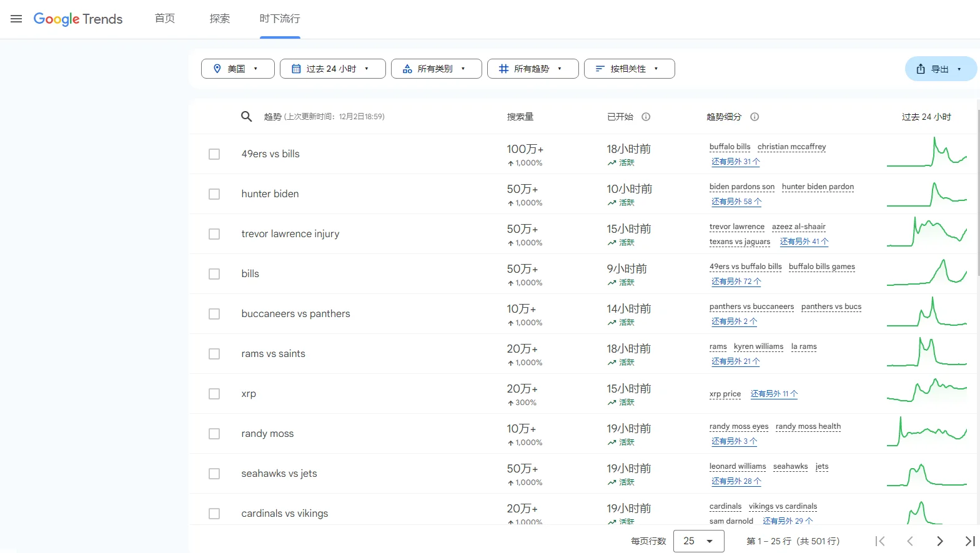This screenshot has height=553, width=980.
Task: Open the kyren williams term
Action: (759, 346)
